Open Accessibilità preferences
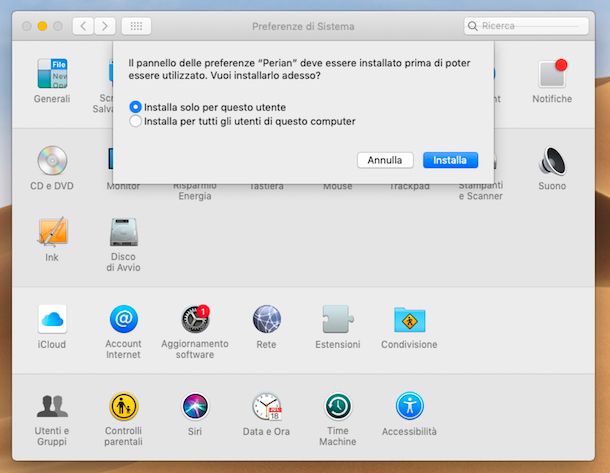This screenshot has width=610, height=473. [409, 406]
